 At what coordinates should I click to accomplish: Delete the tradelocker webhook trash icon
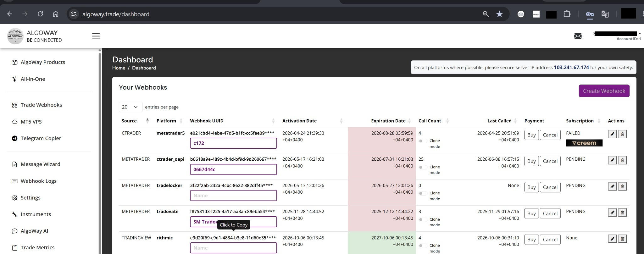622,186
